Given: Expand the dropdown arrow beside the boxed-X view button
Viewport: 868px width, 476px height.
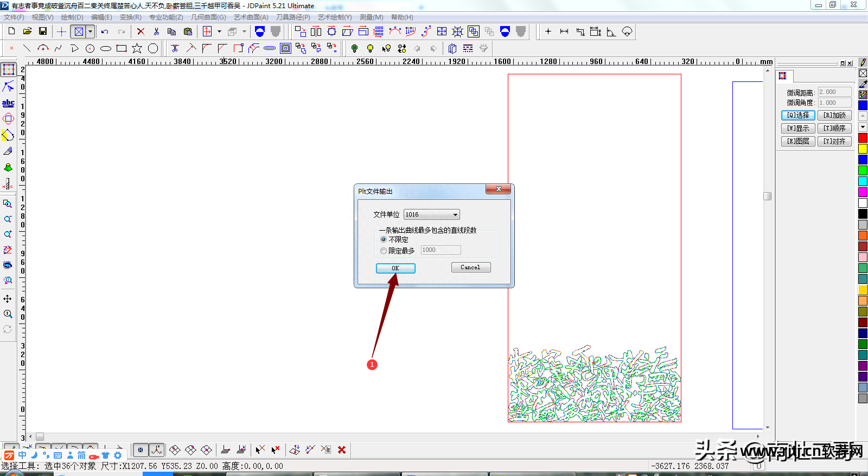Looking at the screenshot, I should (91, 31).
